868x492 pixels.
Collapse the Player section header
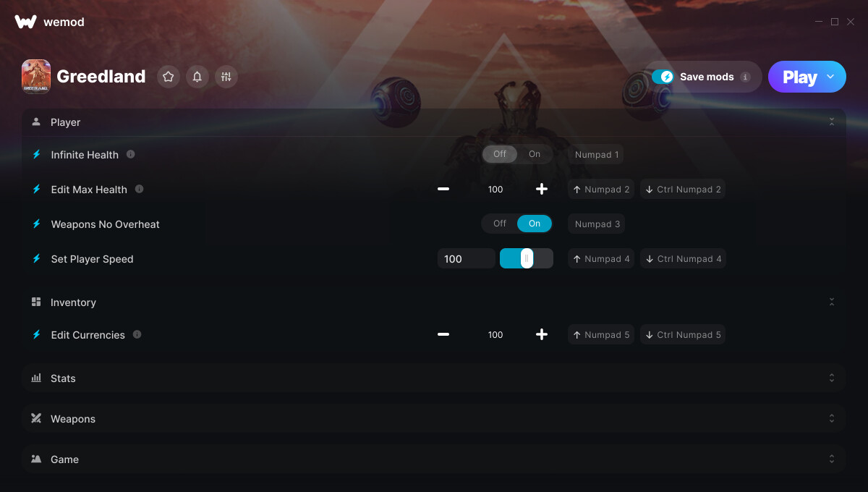click(x=434, y=122)
